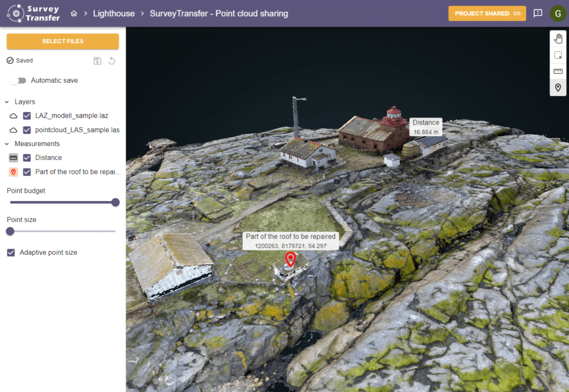The width and height of the screenshot is (569, 392).
Task: Open the user avatar G menu
Action: coord(557,13)
